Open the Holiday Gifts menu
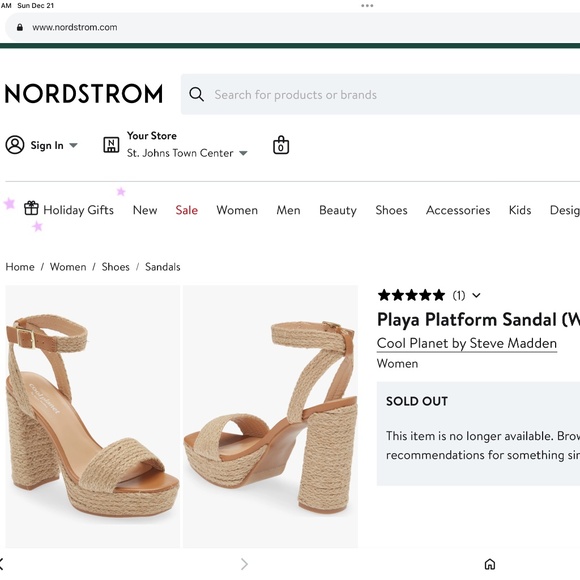The image size is (580, 580). tap(78, 210)
